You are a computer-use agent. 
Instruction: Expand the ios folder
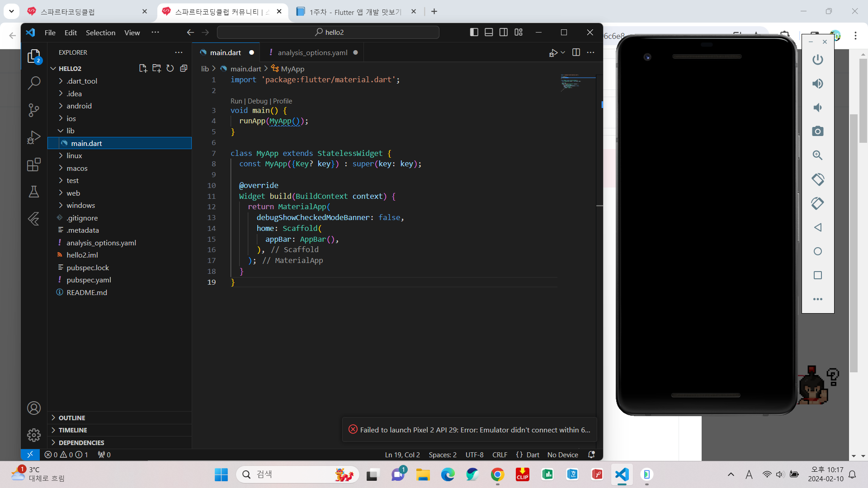(120, 118)
